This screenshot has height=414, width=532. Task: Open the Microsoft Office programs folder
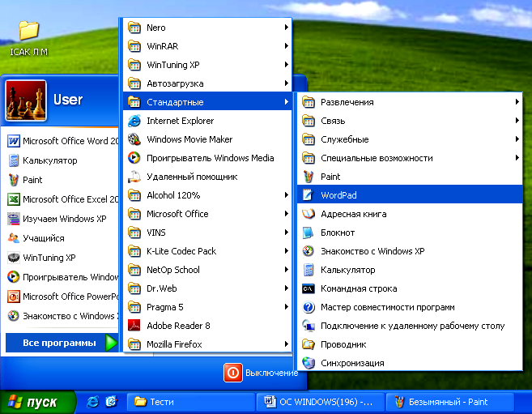(x=207, y=214)
